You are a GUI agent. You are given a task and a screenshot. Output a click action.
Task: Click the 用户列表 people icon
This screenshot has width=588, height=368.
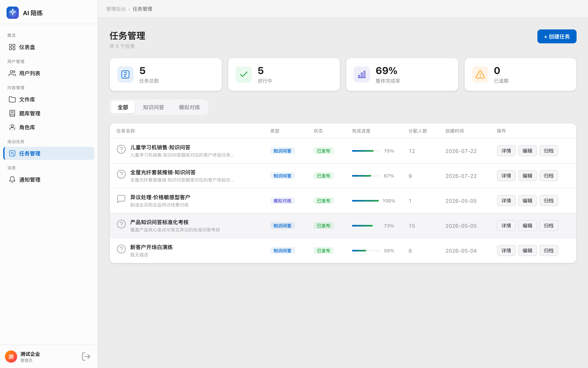click(x=12, y=73)
